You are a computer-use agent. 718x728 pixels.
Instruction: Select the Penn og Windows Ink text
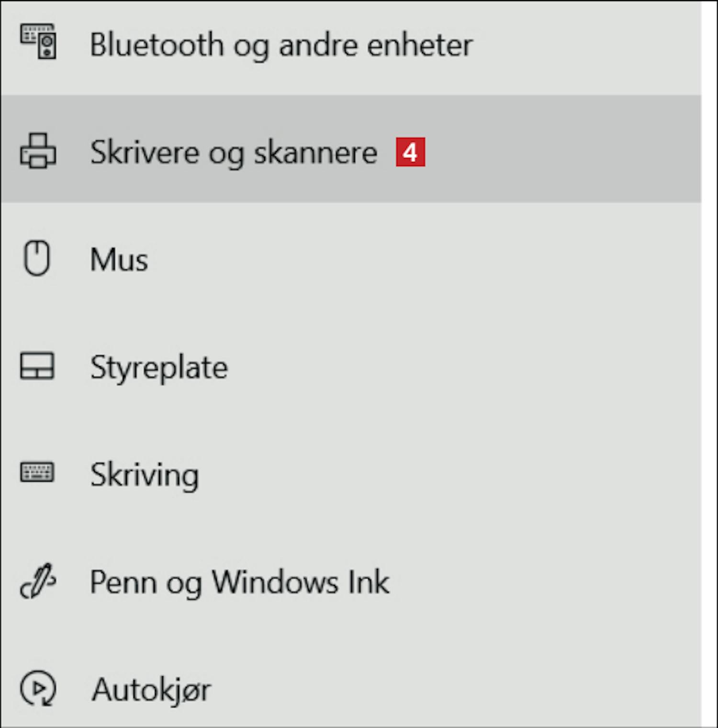point(240,583)
